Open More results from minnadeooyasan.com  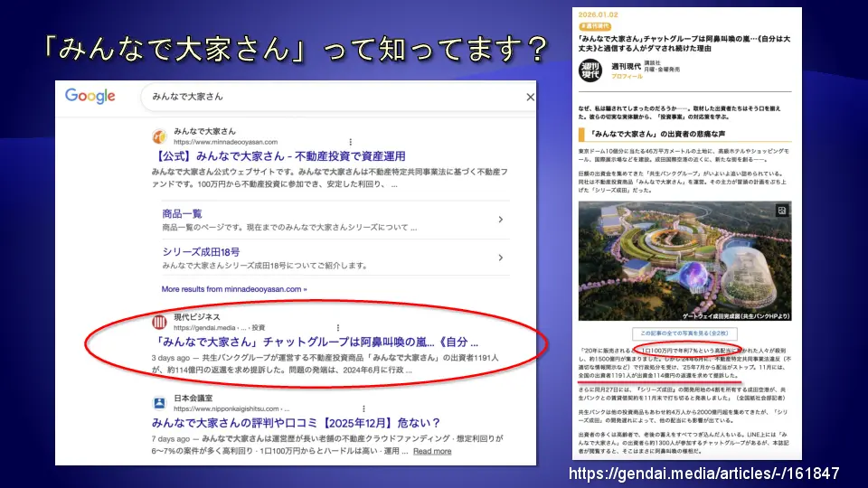234,289
